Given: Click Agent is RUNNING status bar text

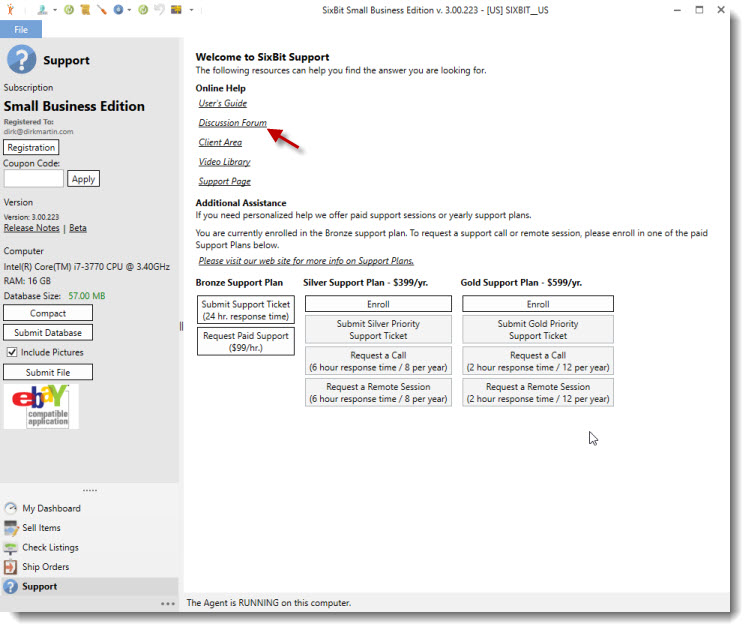Looking at the screenshot, I should (x=269, y=603).
